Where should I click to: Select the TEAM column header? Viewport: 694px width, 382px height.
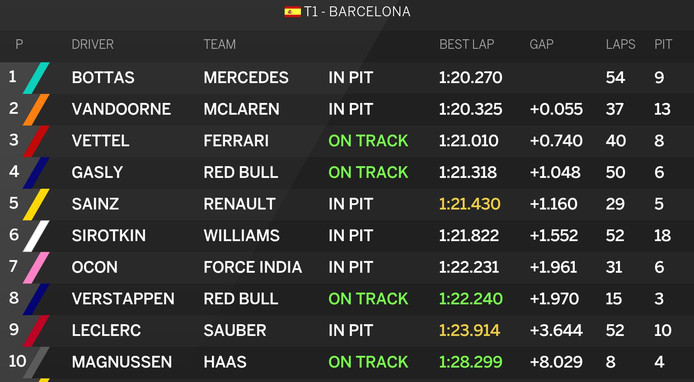(x=220, y=44)
